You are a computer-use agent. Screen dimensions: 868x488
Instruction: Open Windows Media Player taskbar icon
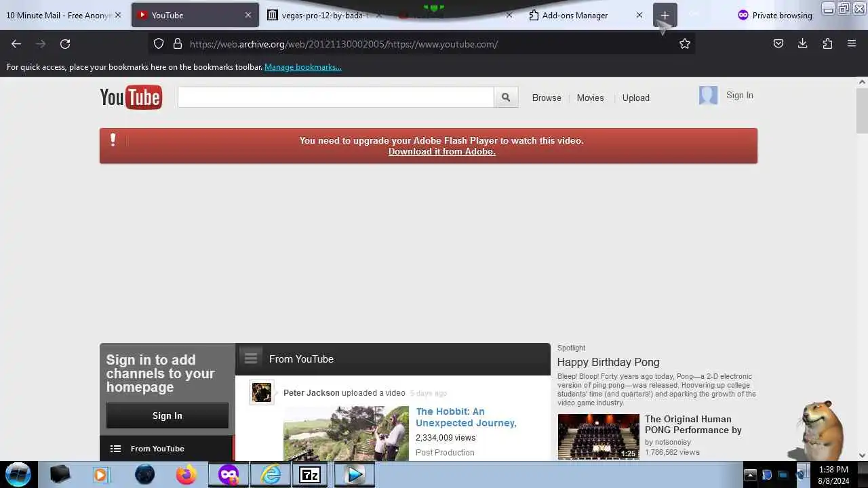point(100,474)
